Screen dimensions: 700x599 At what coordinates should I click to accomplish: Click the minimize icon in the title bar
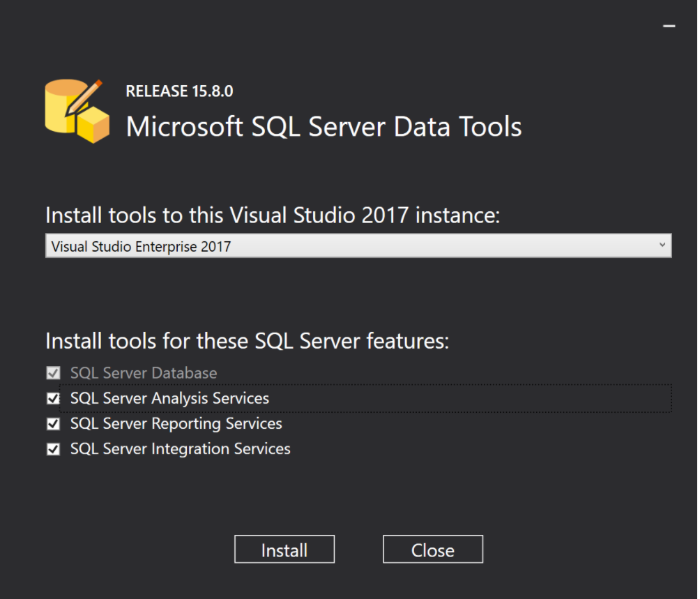(669, 26)
